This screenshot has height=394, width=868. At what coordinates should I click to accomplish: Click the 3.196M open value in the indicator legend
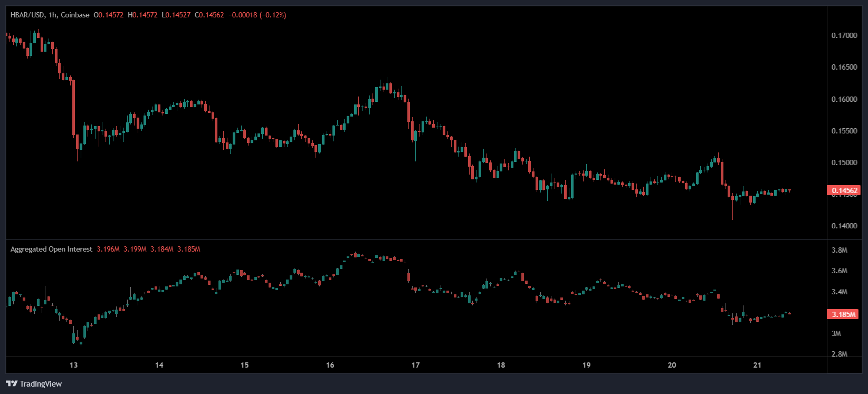(108, 249)
